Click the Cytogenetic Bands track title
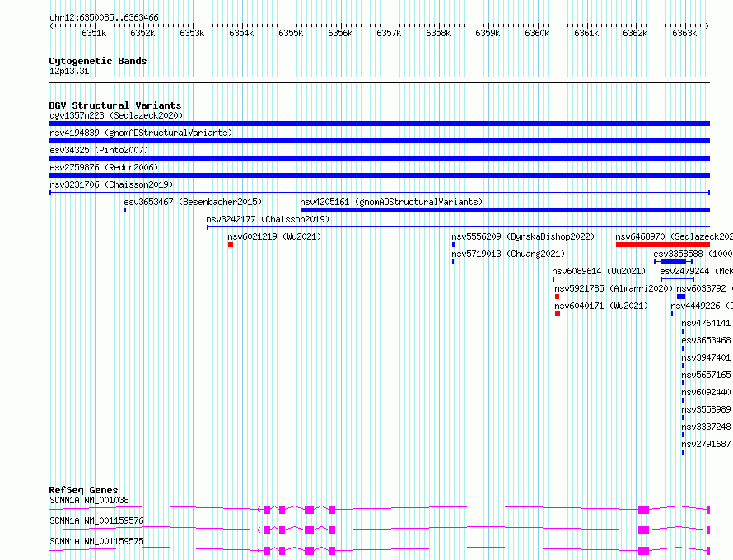This screenshot has height=560, width=733. [98, 61]
